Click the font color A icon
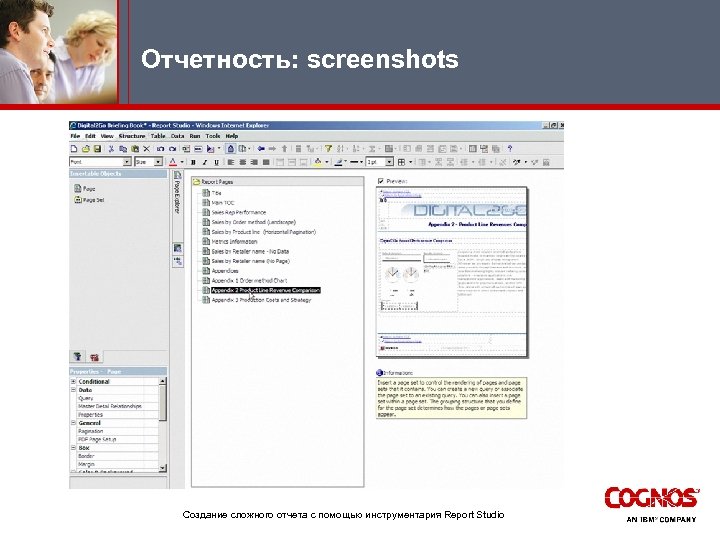Image resolution: width=720 pixels, height=540 pixels. (173, 162)
